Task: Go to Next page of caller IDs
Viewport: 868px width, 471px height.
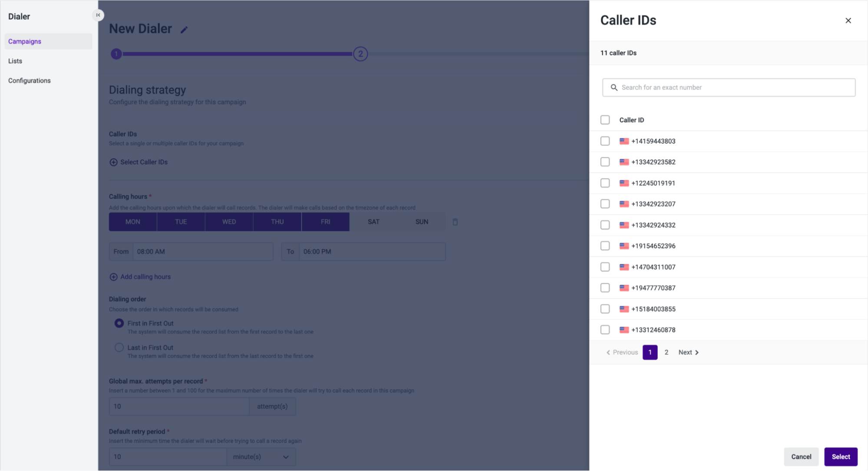Action: point(689,352)
